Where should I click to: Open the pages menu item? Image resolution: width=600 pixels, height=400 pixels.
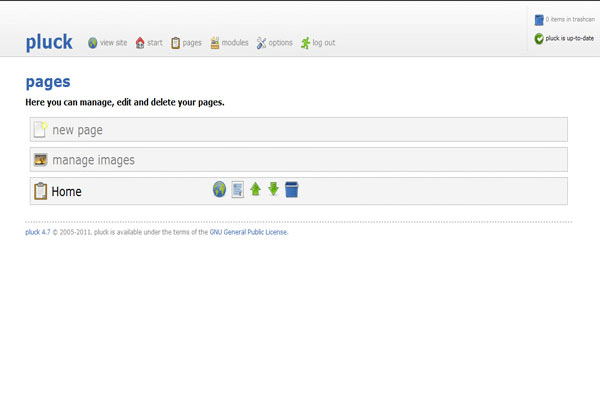click(186, 43)
